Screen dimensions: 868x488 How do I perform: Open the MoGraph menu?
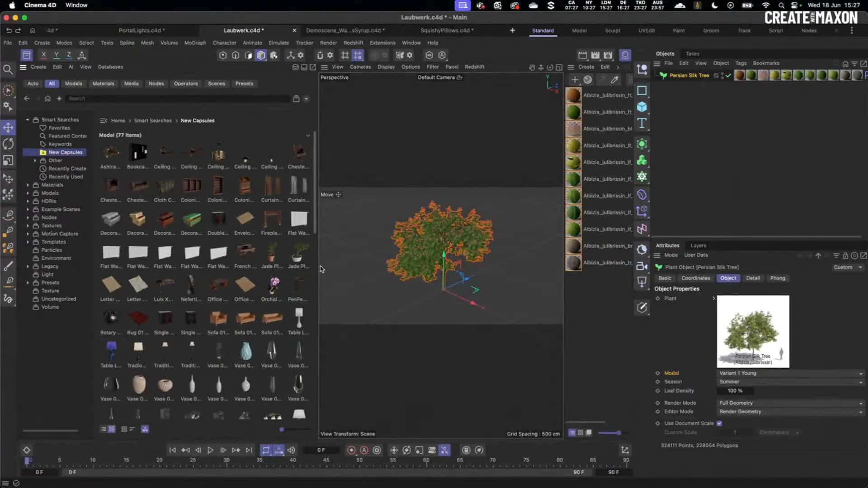coord(194,42)
